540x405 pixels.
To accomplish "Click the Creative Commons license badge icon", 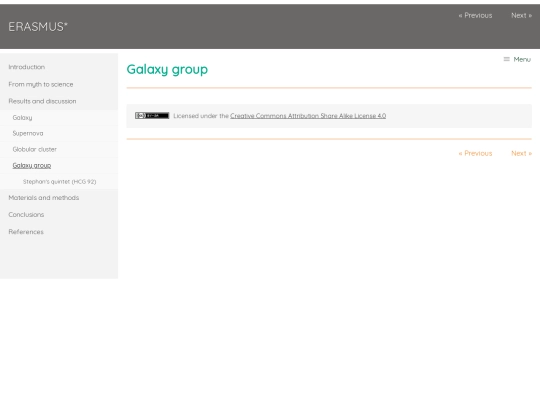I will coord(152,116).
